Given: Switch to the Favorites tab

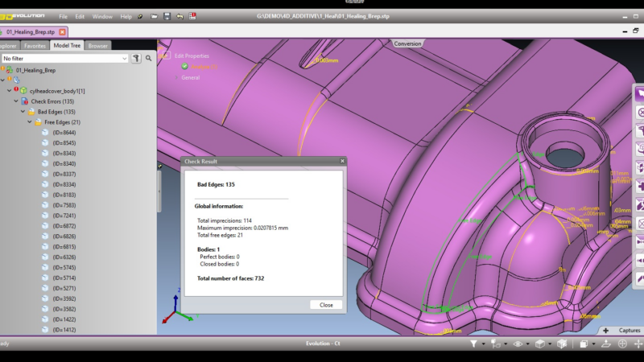Looking at the screenshot, I should 35,46.
